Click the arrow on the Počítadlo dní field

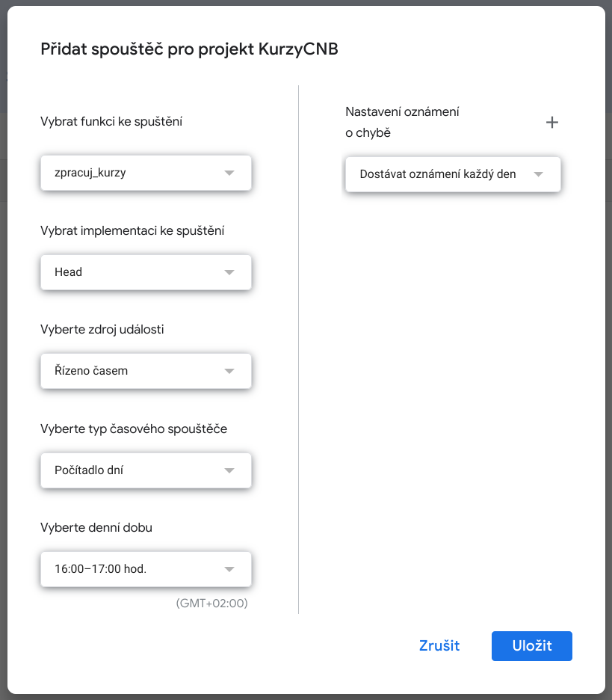pyautogui.click(x=229, y=470)
